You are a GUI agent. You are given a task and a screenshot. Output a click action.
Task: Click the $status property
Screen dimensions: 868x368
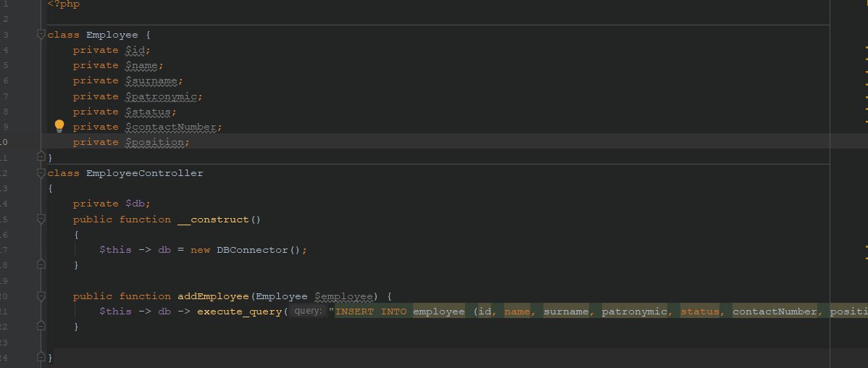tap(149, 112)
